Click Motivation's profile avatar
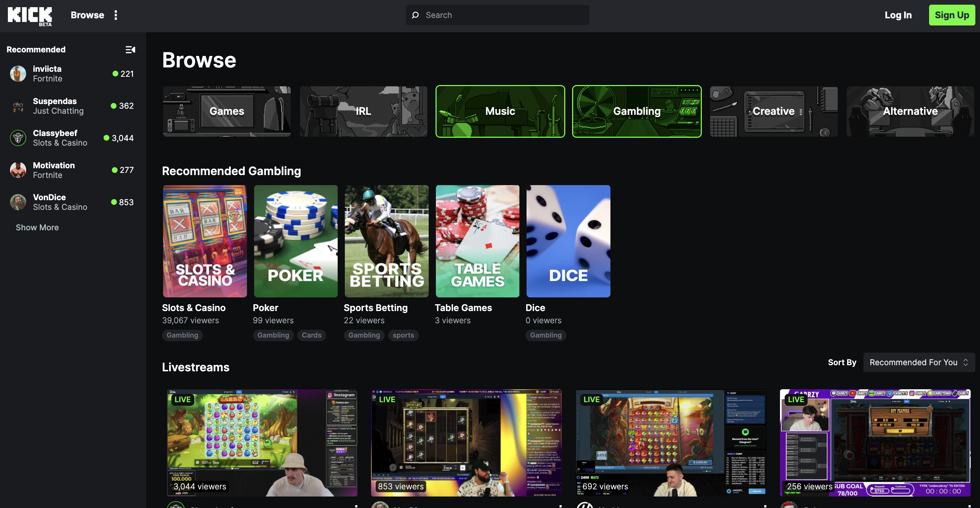The width and height of the screenshot is (980, 508). (x=18, y=170)
